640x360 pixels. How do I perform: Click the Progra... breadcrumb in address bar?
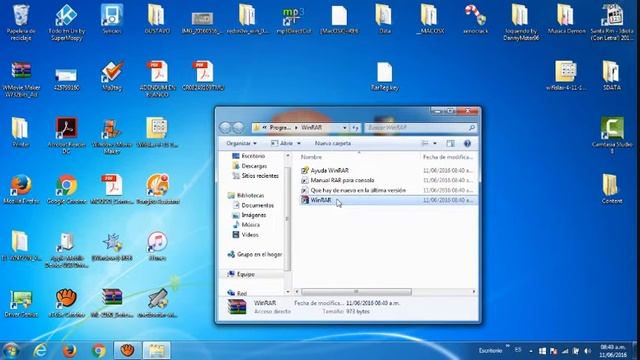tap(280, 128)
